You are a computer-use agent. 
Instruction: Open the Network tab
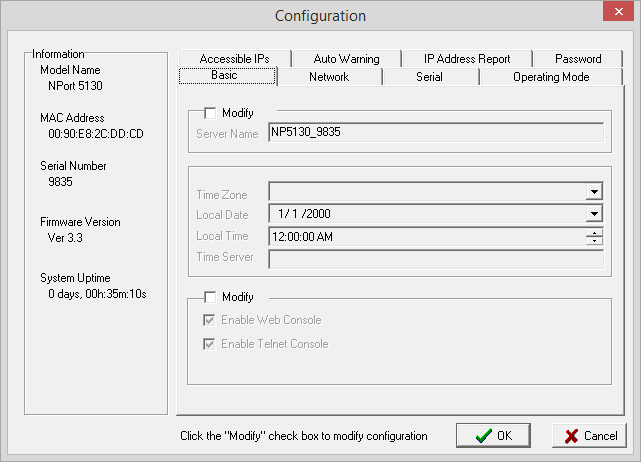click(329, 77)
